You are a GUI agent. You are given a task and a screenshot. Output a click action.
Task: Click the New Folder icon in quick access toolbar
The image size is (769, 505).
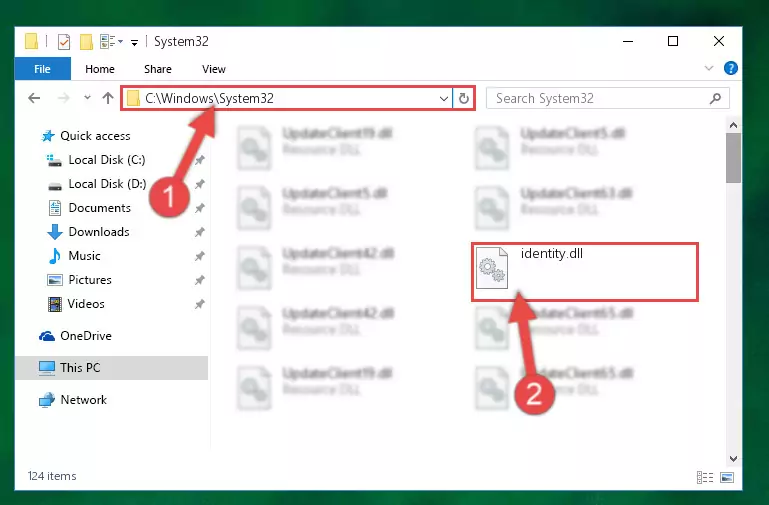coord(86,42)
